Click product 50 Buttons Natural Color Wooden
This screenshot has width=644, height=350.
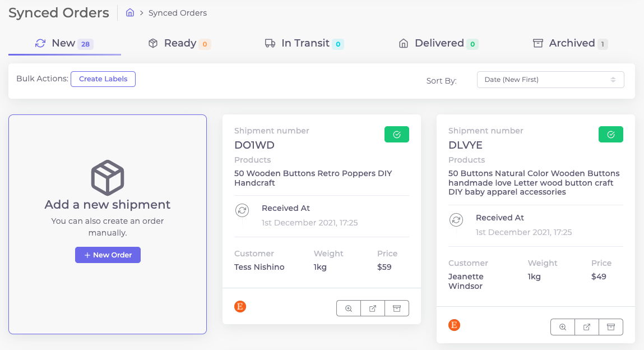point(534,182)
